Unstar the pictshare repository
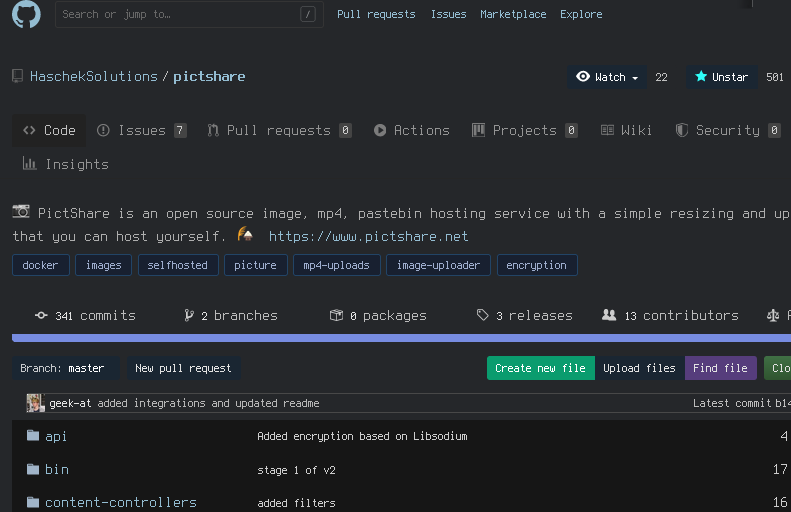 tap(721, 77)
